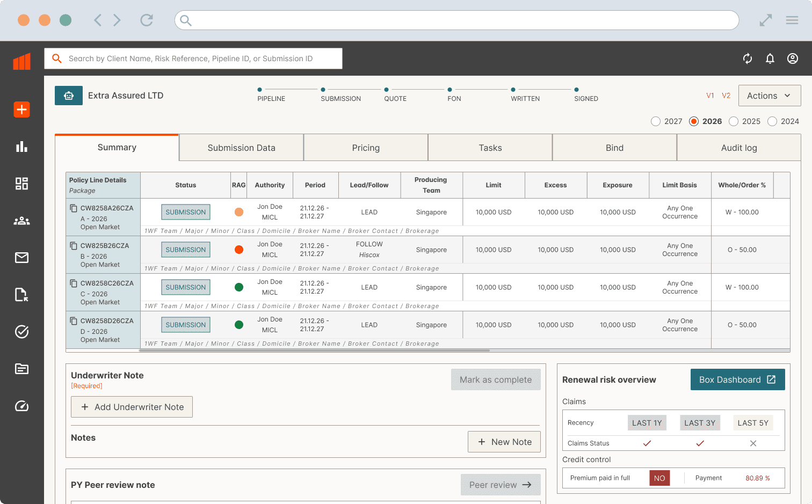This screenshot has width=812, height=504.
Task: Open the mail envelope sidebar icon
Action: pos(21,258)
